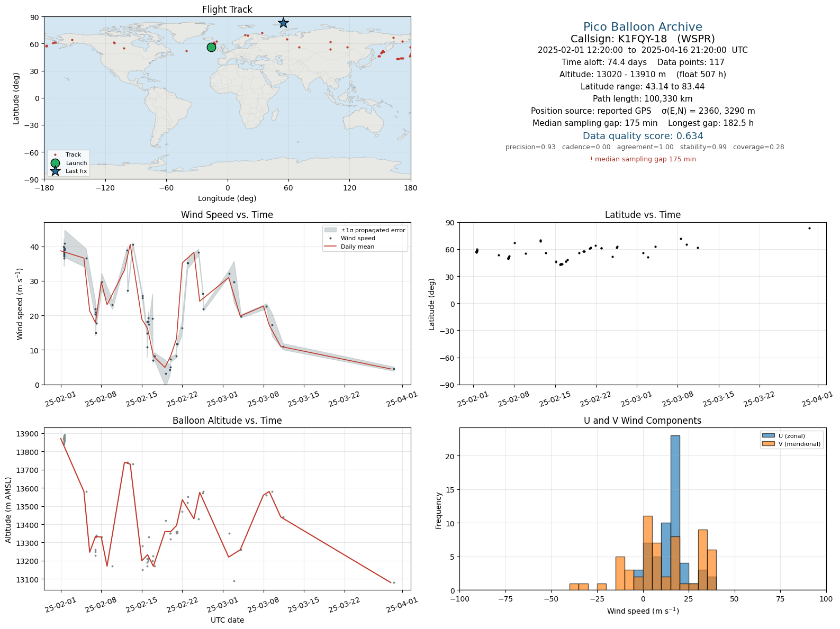
Task: Click the 'precision=0.93' value
Action: point(530,147)
